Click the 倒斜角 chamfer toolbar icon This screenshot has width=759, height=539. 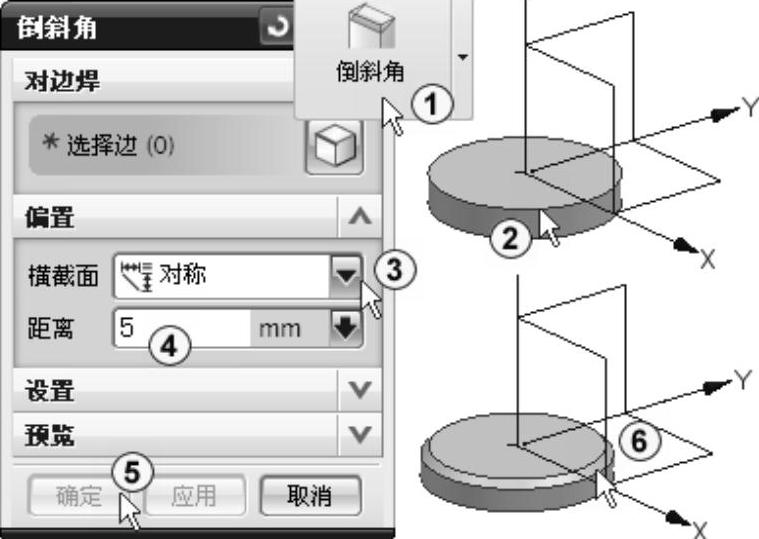click(372, 28)
